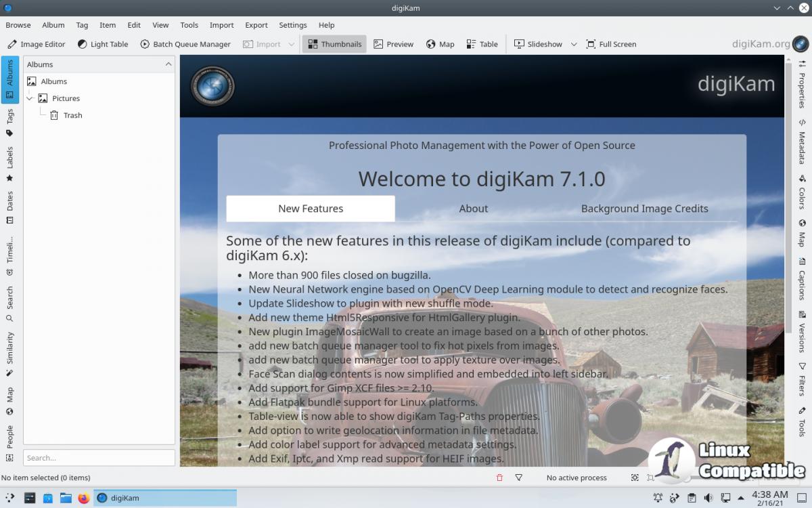The width and height of the screenshot is (812, 508).
Task: Switch to Table view mode
Action: [x=482, y=44]
